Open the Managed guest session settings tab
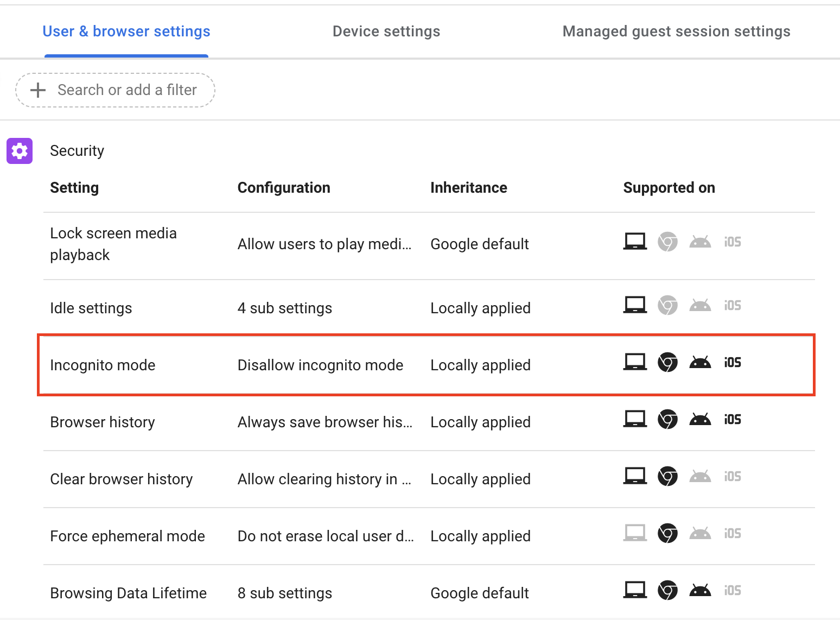This screenshot has width=840, height=620. click(676, 31)
